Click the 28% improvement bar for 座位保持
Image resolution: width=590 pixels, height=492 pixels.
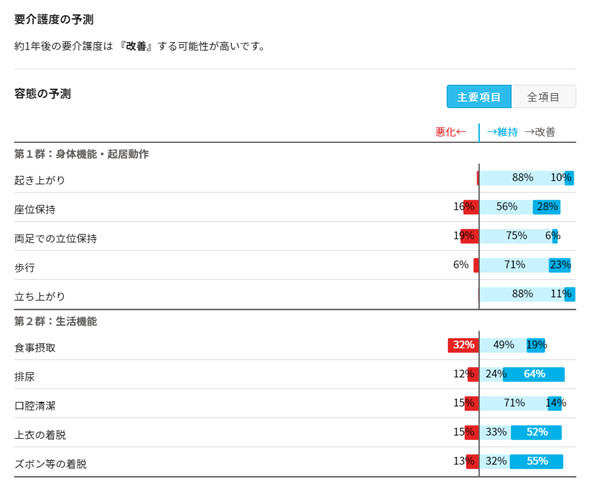pos(546,207)
